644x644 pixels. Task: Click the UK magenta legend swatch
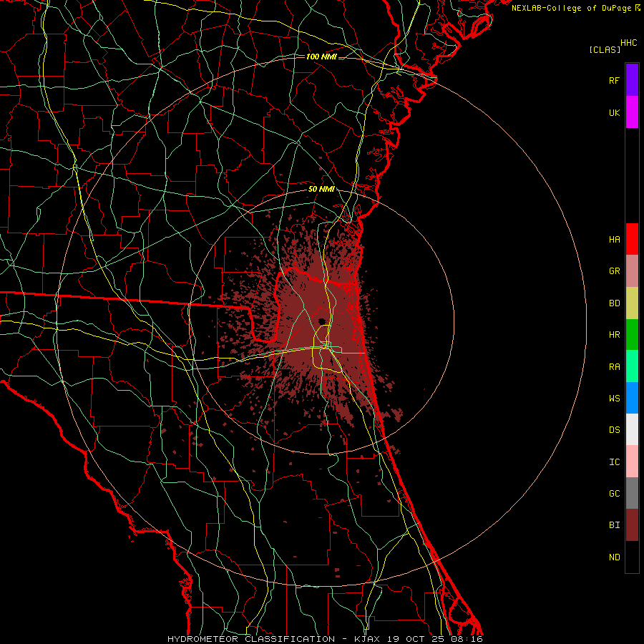tap(632, 112)
